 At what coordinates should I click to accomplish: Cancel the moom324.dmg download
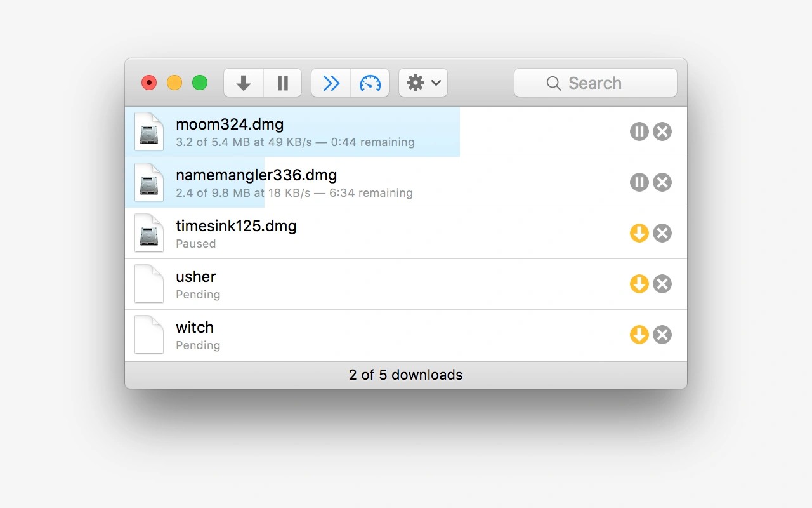pyautogui.click(x=662, y=131)
